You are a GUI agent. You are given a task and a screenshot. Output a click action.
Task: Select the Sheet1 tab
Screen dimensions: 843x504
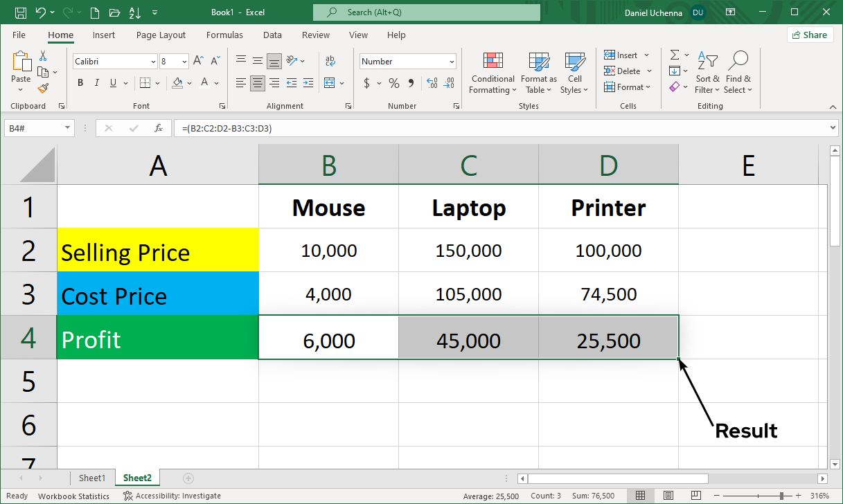pos(92,478)
